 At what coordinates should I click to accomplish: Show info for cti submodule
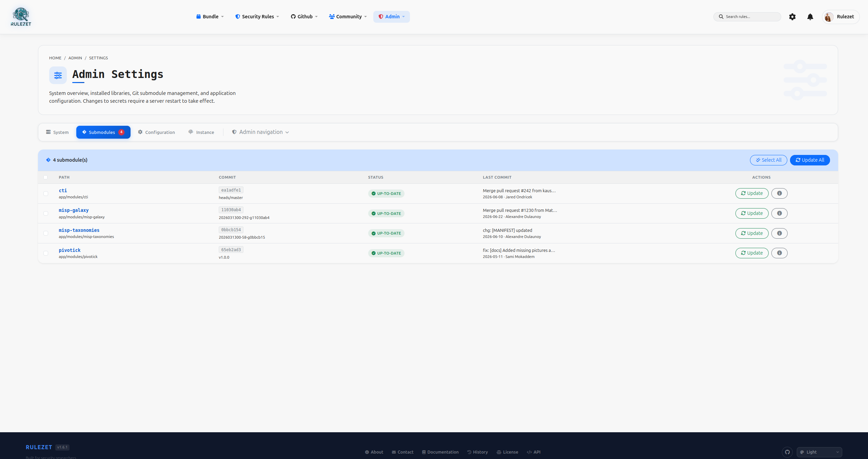779,193
